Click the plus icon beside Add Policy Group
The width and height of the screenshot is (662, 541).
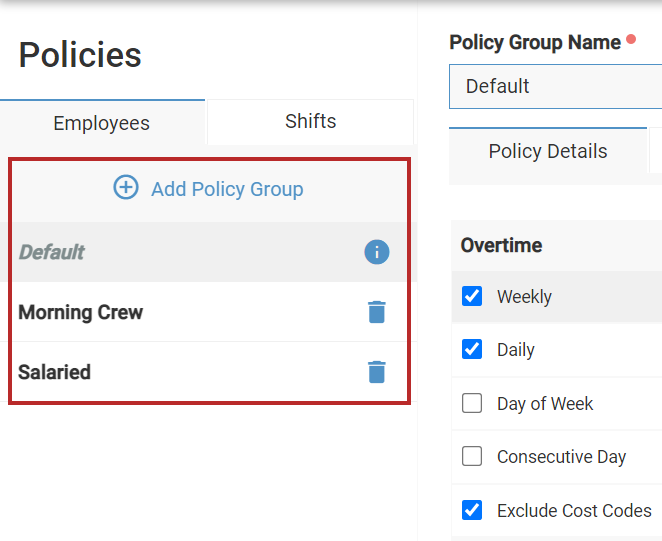tap(126, 187)
